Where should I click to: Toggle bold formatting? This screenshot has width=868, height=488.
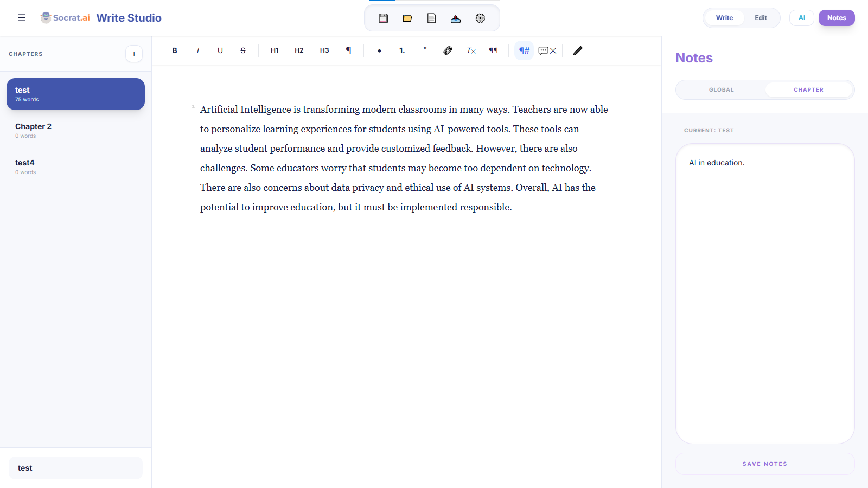coord(175,50)
